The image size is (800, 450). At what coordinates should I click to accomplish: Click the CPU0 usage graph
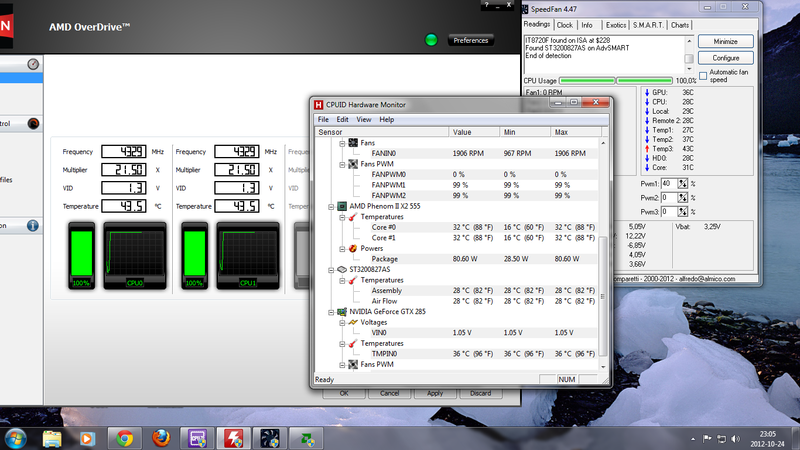pyautogui.click(x=135, y=256)
